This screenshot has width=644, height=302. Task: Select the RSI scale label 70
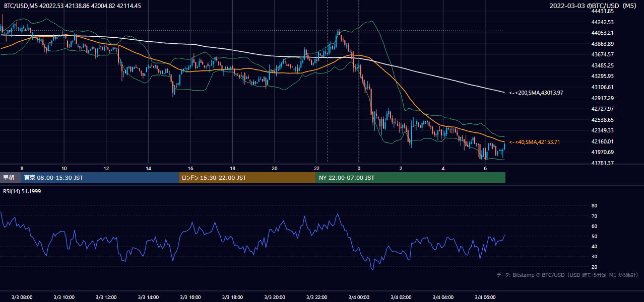[594, 216]
